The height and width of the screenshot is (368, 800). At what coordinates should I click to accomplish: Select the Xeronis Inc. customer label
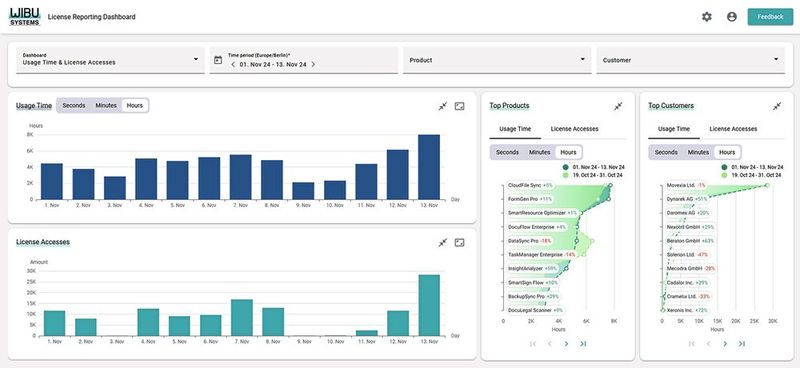[687, 310]
